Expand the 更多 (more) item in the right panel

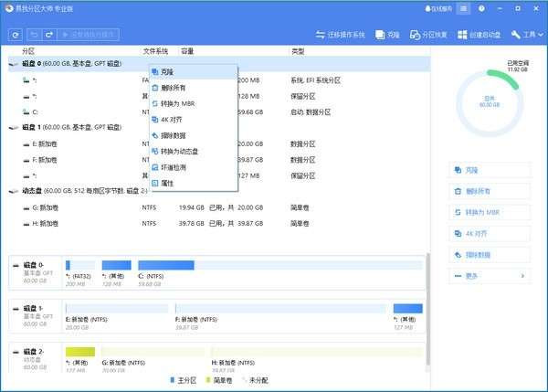(490, 276)
